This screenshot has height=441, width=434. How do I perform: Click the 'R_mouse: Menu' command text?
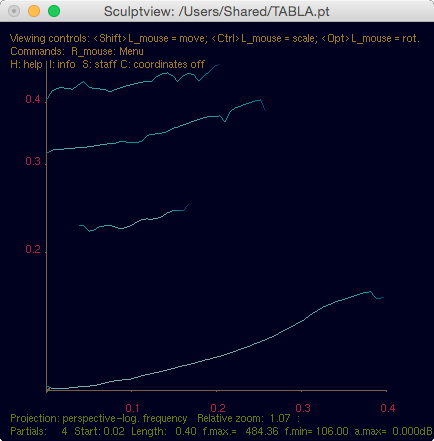click(107, 51)
